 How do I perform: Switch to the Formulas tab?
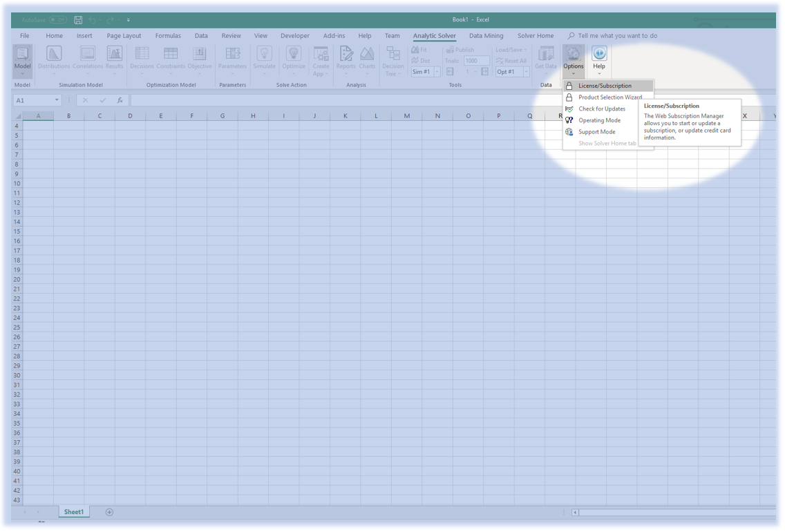[168, 35]
